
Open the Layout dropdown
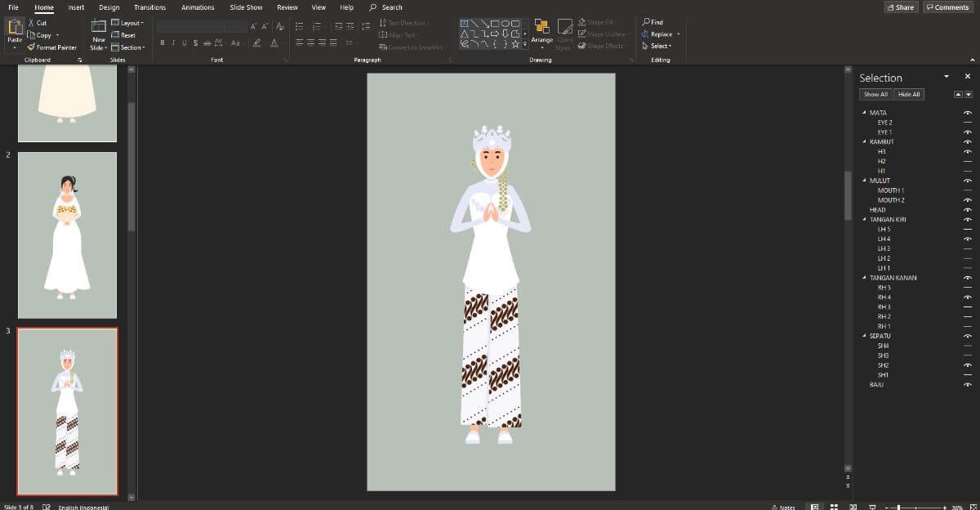(131, 23)
